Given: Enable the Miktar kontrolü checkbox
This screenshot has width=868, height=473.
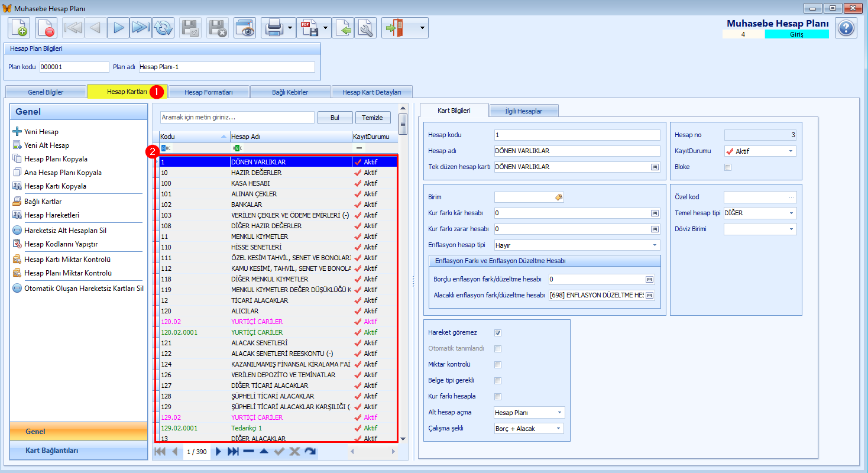Looking at the screenshot, I should point(498,365).
